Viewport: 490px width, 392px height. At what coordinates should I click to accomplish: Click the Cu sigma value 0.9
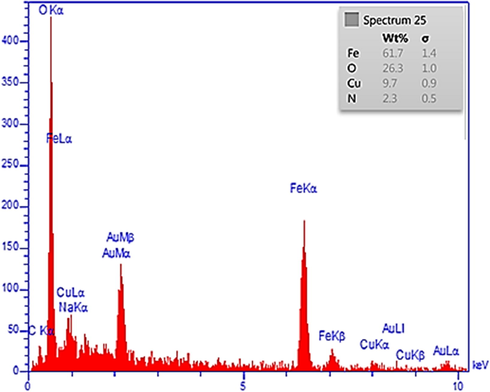(429, 83)
